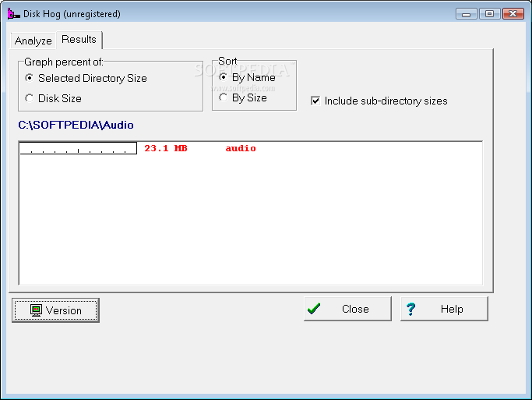The height and width of the screenshot is (400, 532).
Task: Click the Close button with checkmark
Action: coord(347,309)
